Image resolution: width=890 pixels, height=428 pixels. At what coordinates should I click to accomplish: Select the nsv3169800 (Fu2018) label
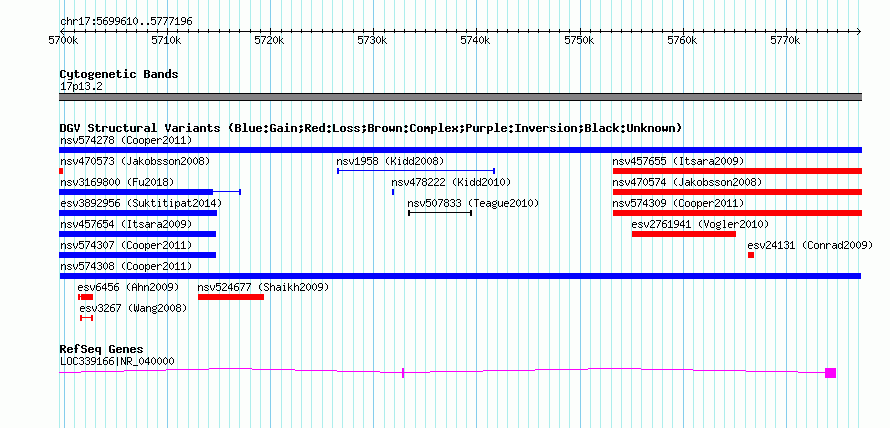tap(117, 182)
